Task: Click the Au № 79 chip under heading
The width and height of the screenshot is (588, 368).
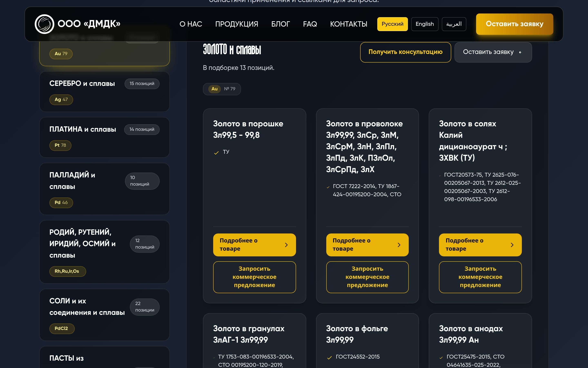Action: 222,89
